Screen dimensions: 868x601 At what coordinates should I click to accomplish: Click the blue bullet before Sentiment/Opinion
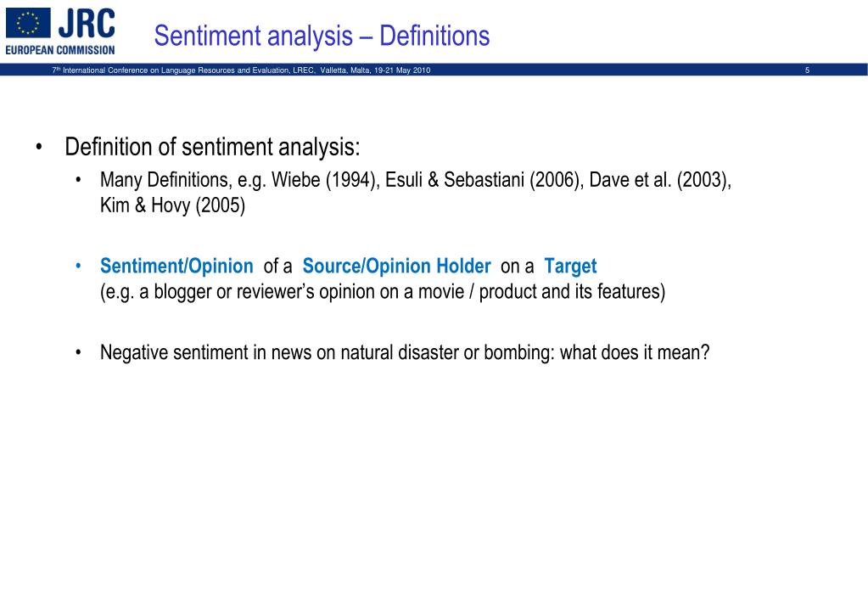tap(79, 267)
